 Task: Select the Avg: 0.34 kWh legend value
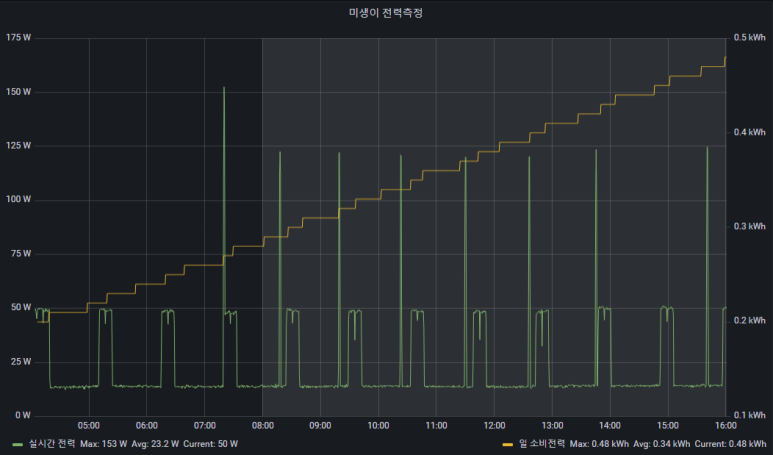point(662,444)
